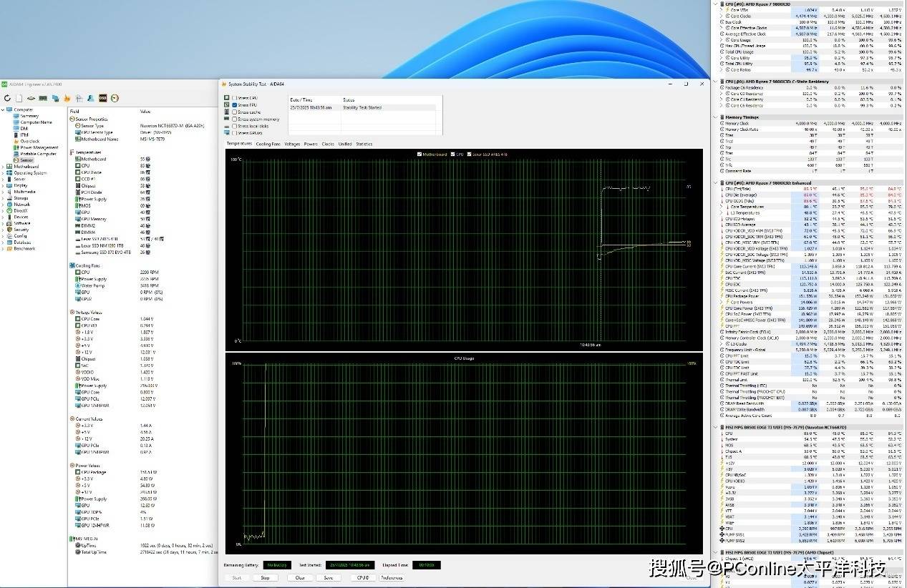The image size is (907, 588).
Task: Click the AIDA64 Refresh toolbar icon
Action: coord(7,98)
